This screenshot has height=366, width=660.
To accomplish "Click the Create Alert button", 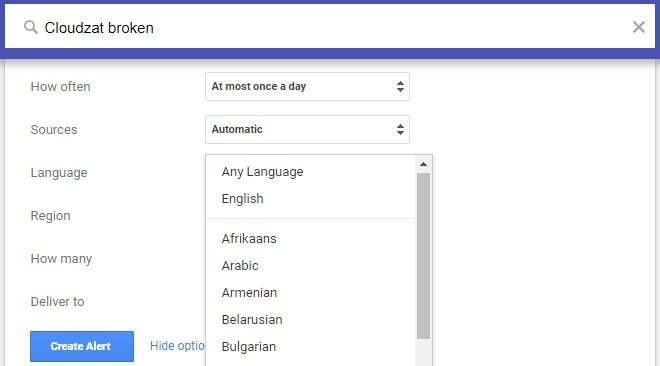I will click(82, 346).
